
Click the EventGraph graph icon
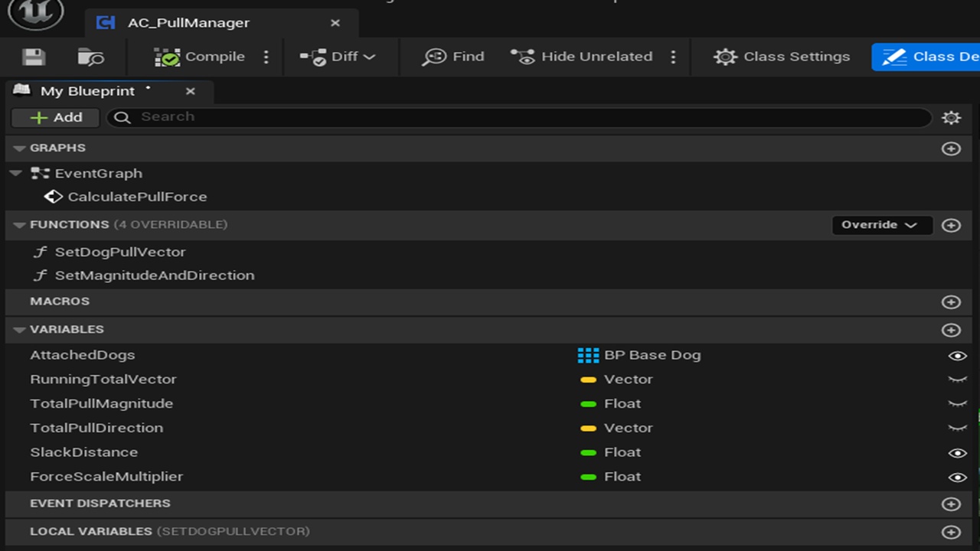point(40,174)
